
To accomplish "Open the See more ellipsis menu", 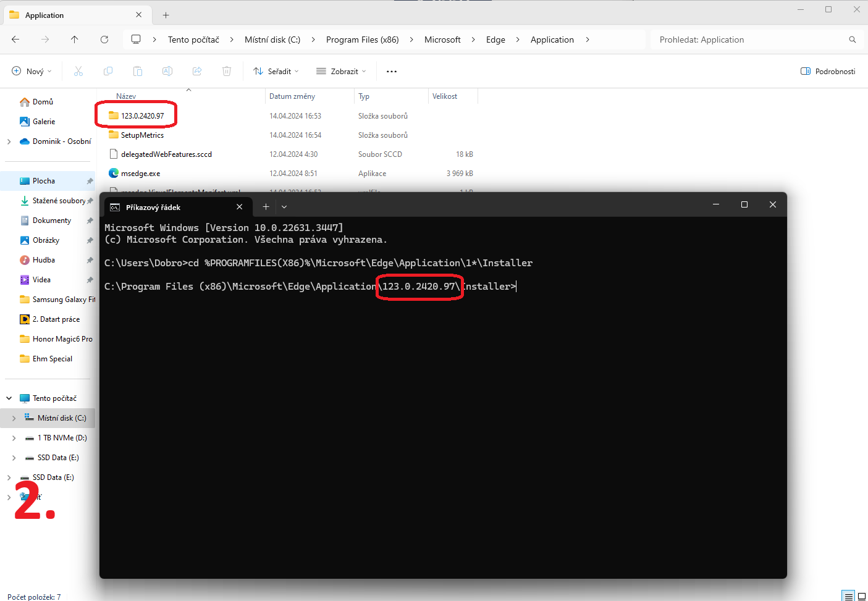I will pos(392,72).
